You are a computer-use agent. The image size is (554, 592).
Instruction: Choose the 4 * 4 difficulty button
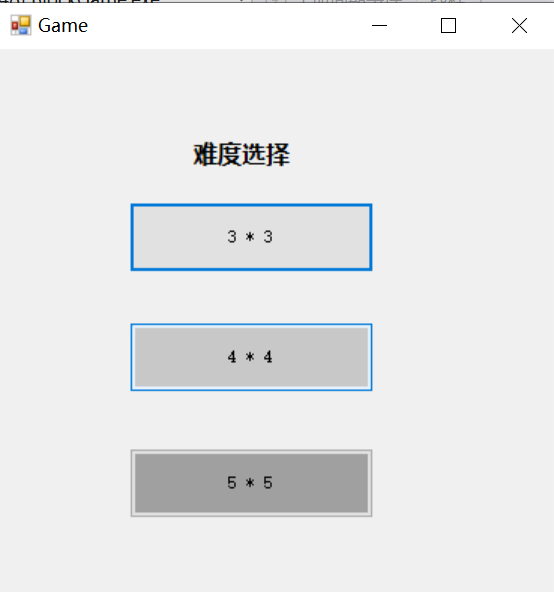pos(252,357)
